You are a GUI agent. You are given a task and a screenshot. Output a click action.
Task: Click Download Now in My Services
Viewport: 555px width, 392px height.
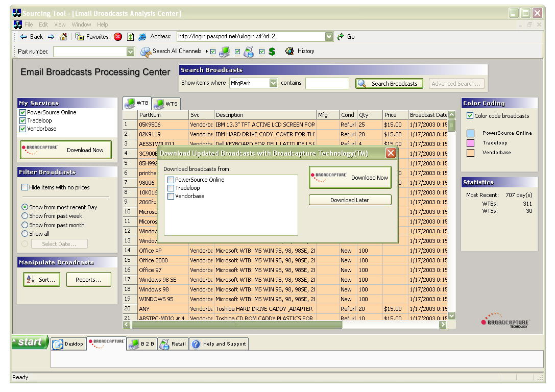pyautogui.click(x=66, y=150)
